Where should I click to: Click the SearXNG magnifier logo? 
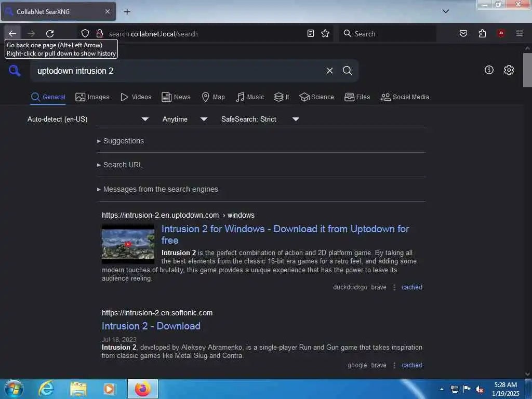click(x=15, y=71)
